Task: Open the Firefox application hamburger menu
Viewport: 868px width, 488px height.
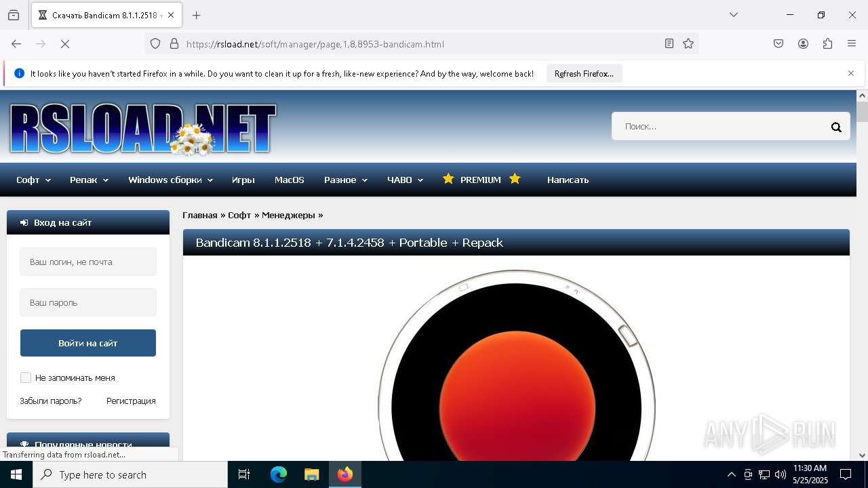Action: click(x=852, y=43)
